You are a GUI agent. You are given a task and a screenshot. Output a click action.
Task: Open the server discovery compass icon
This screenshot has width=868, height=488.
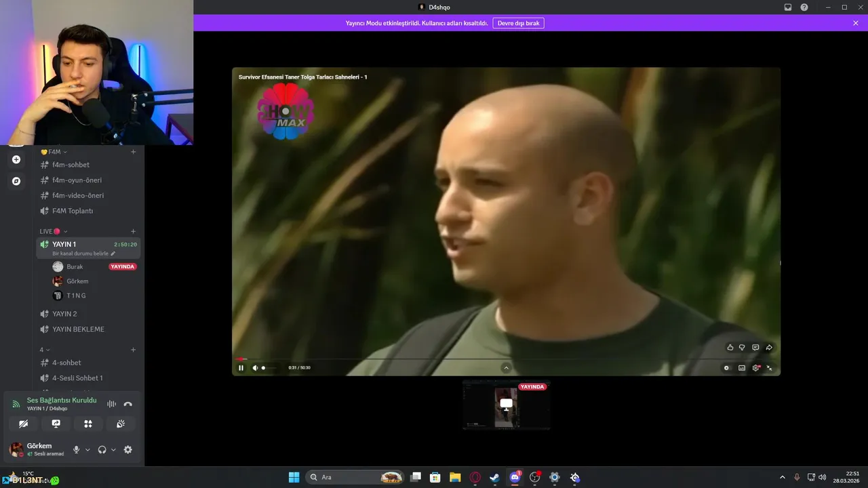pyautogui.click(x=16, y=182)
